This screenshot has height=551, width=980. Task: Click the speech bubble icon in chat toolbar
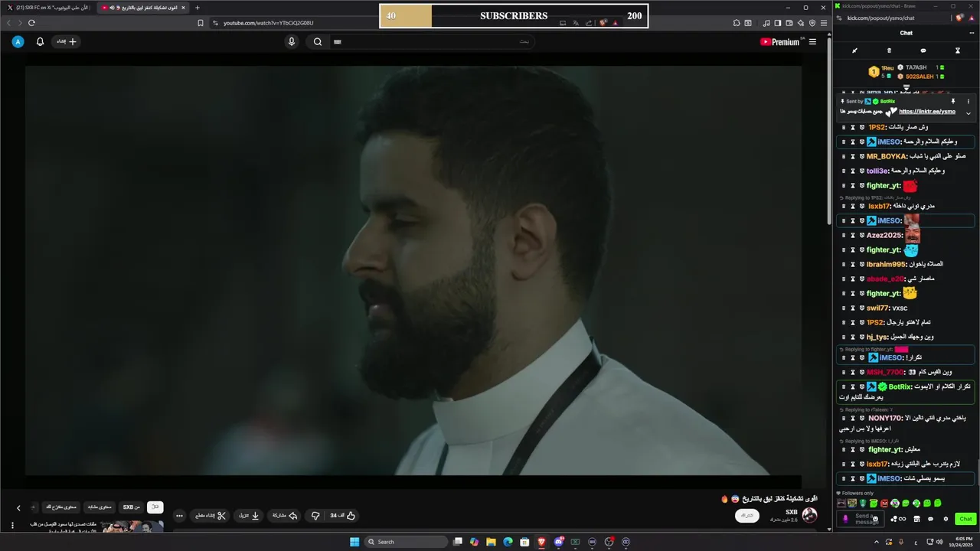pyautogui.click(x=923, y=51)
